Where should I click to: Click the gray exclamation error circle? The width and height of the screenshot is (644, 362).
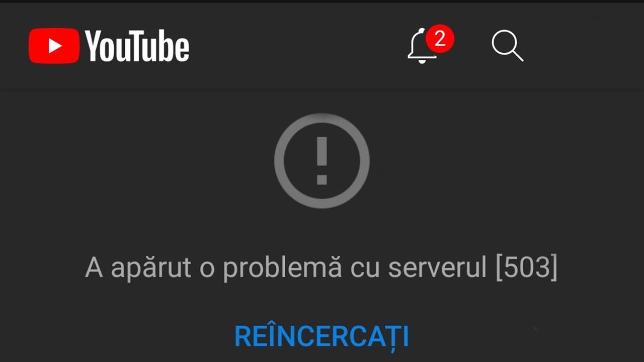pyautogui.click(x=322, y=161)
